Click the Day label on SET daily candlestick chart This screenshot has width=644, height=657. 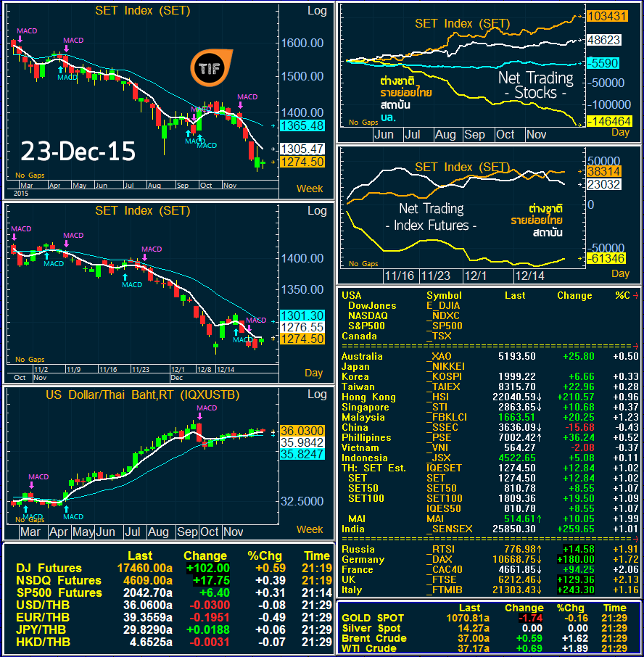tap(313, 373)
